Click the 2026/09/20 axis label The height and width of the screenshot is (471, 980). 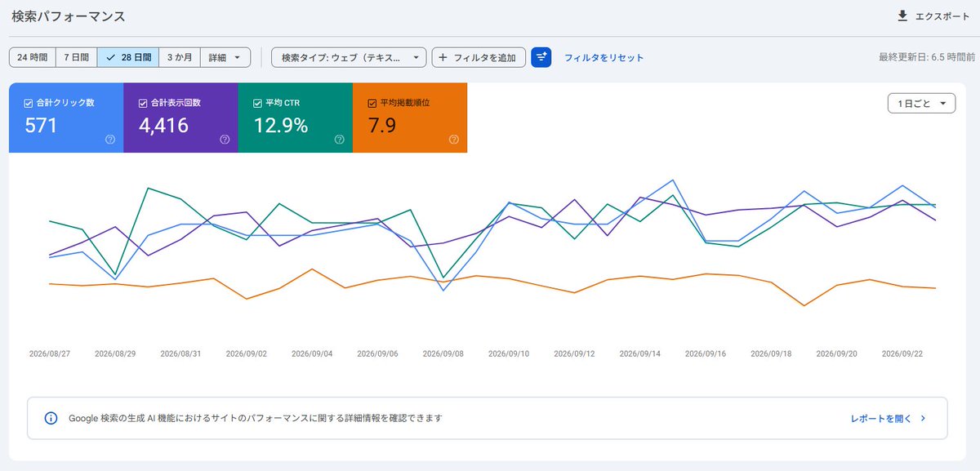836,354
